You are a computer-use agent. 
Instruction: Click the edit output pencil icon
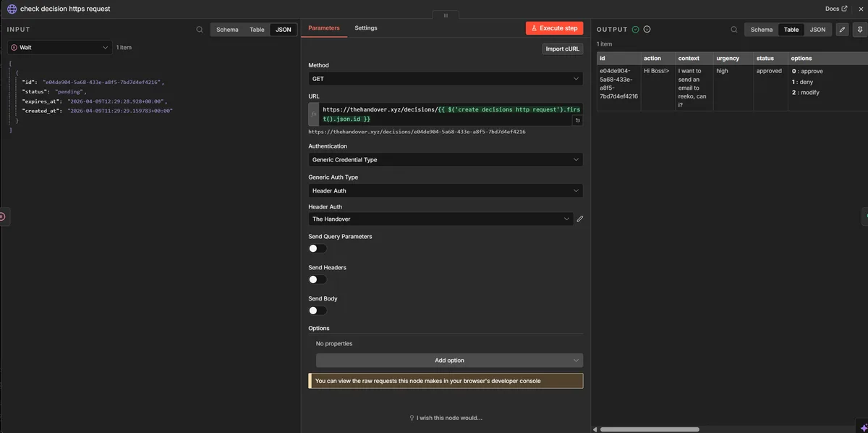point(840,29)
